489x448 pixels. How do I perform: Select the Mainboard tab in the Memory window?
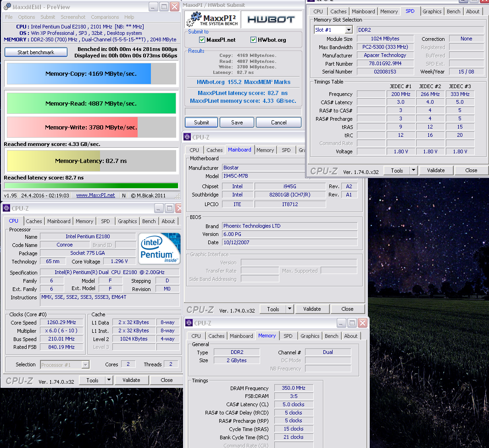(x=241, y=336)
